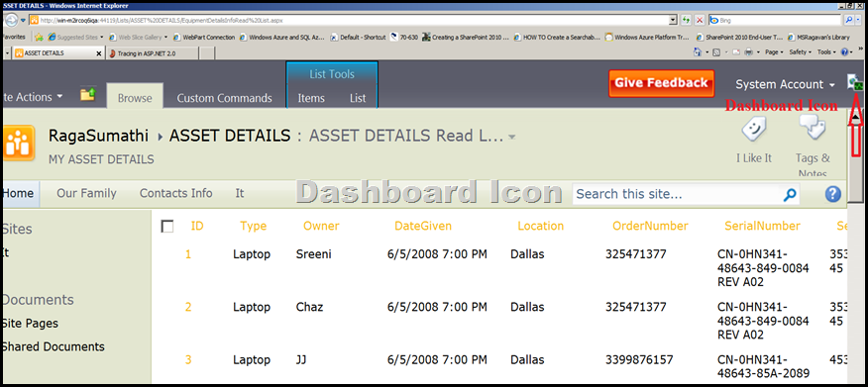Screen dimensions: 868x387
Task: Open Site Pages in Documents quick launch
Action: (30, 324)
